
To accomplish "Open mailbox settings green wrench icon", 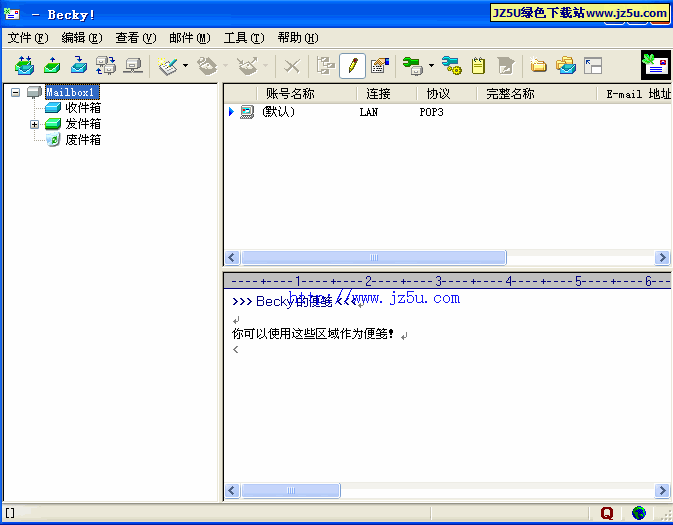I will [413, 66].
